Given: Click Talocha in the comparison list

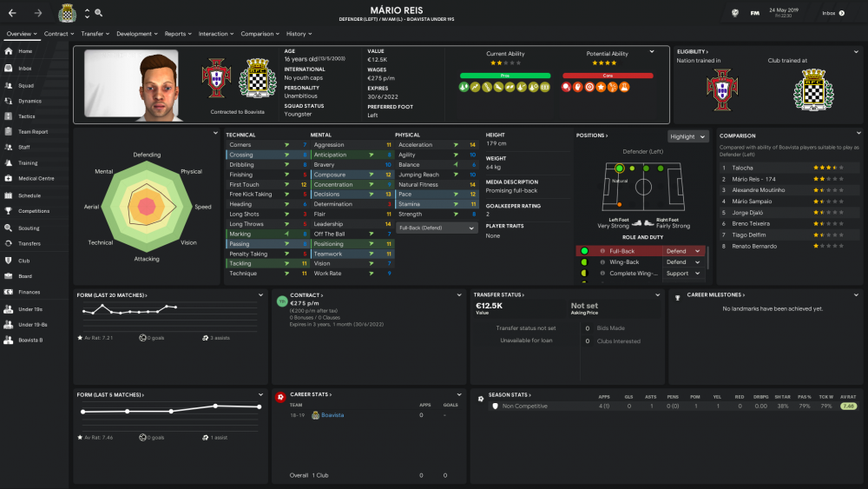Looking at the screenshot, I should (x=742, y=168).
